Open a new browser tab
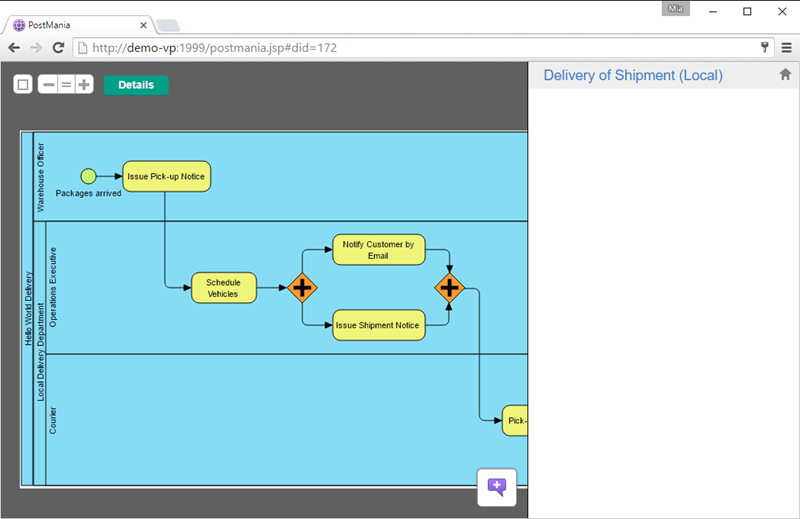800x519 pixels. tap(167, 25)
